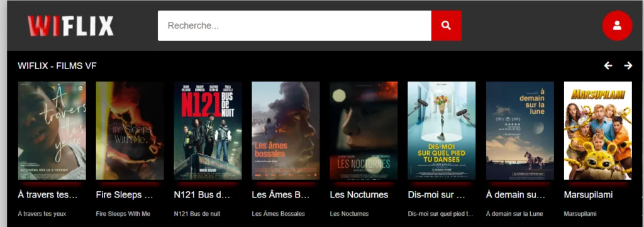Click the large 'Marsupilami' title link
The height and width of the screenshot is (227, 644).
(588, 195)
